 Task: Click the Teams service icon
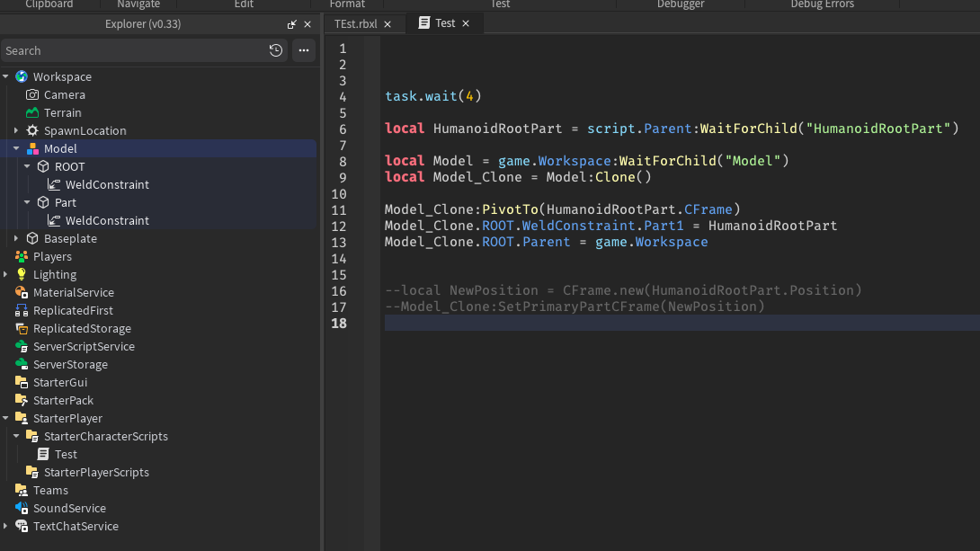click(x=21, y=490)
